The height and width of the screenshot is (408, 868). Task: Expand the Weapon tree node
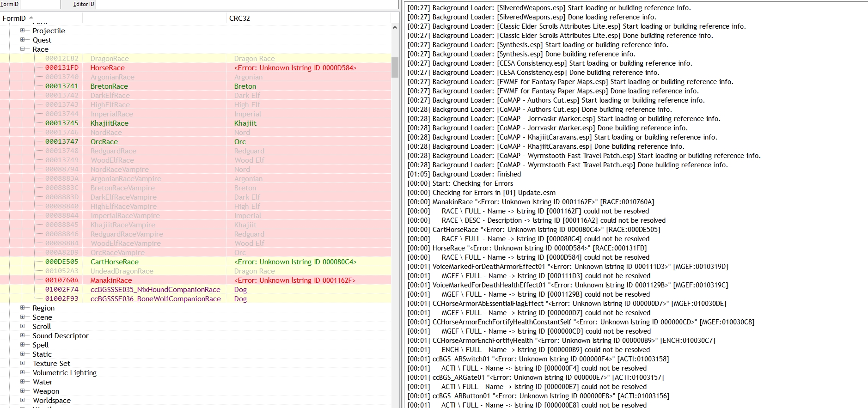[22, 391]
